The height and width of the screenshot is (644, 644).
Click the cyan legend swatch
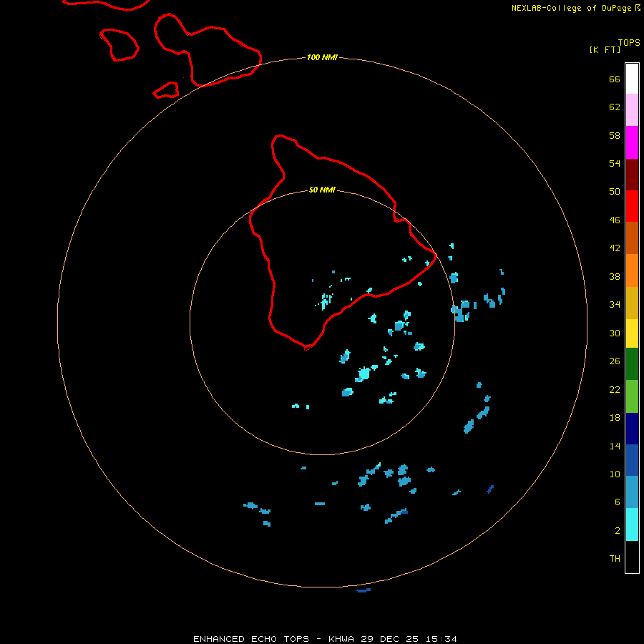632,525
